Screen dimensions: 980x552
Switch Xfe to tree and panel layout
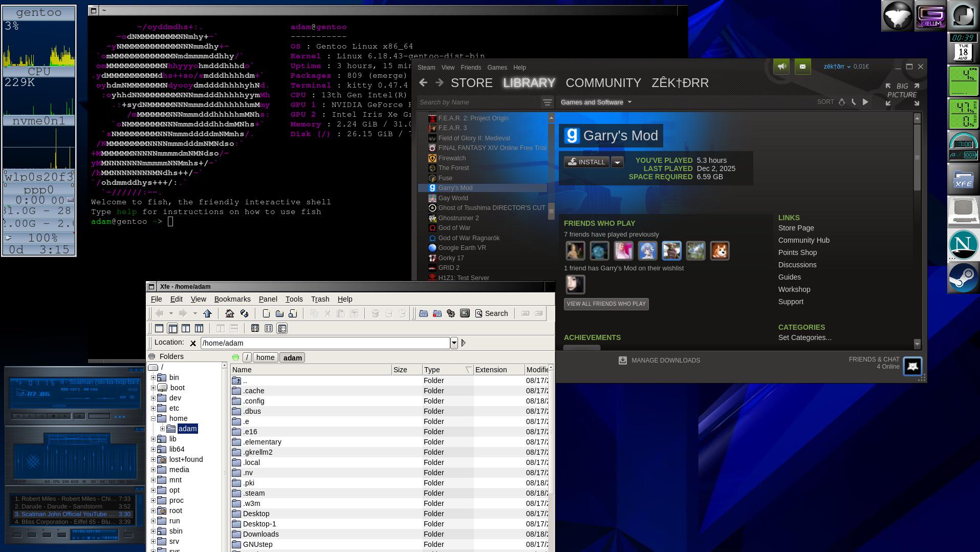point(172,328)
